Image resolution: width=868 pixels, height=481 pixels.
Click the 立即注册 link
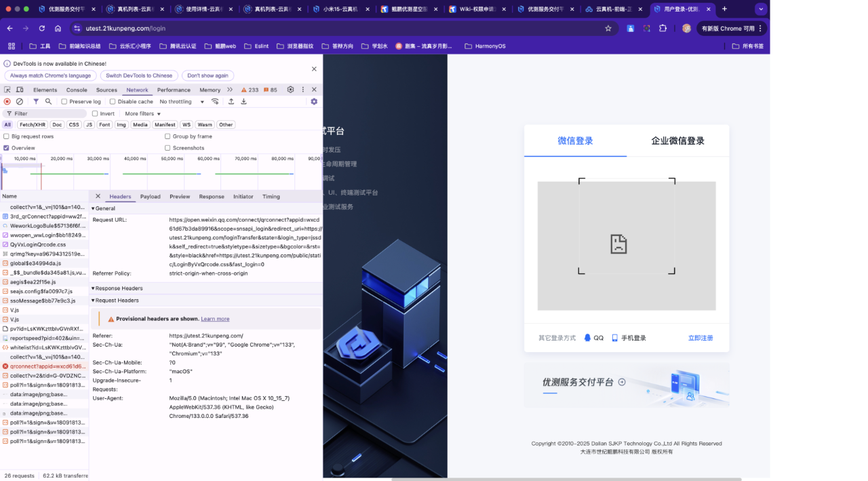click(701, 338)
